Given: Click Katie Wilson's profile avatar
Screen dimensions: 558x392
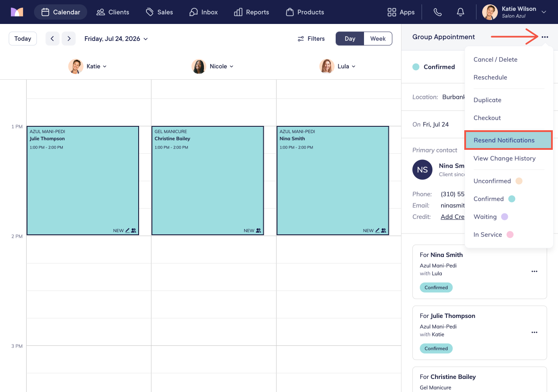Looking at the screenshot, I should point(490,12).
